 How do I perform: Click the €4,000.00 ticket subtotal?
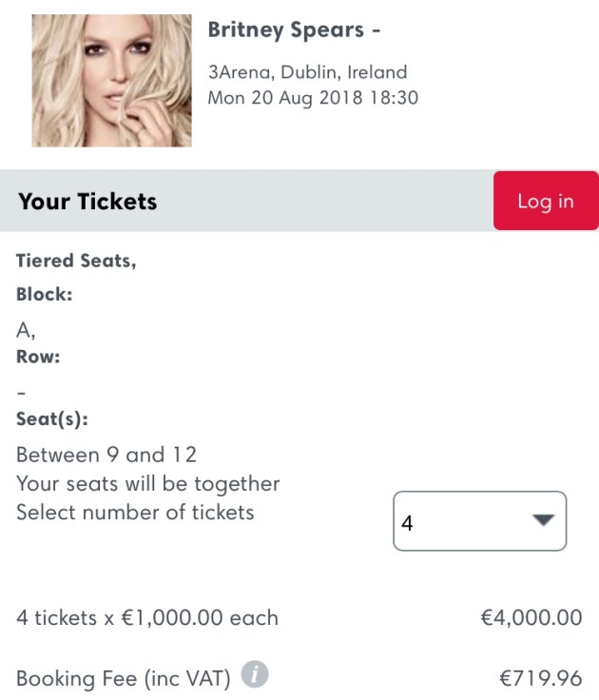[531, 618]
